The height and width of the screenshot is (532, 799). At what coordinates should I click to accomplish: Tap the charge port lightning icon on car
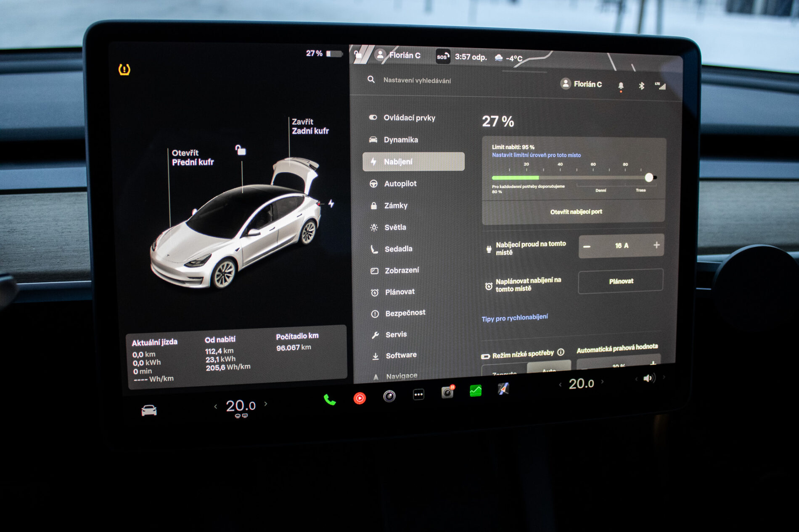click(x=331, y=204)
